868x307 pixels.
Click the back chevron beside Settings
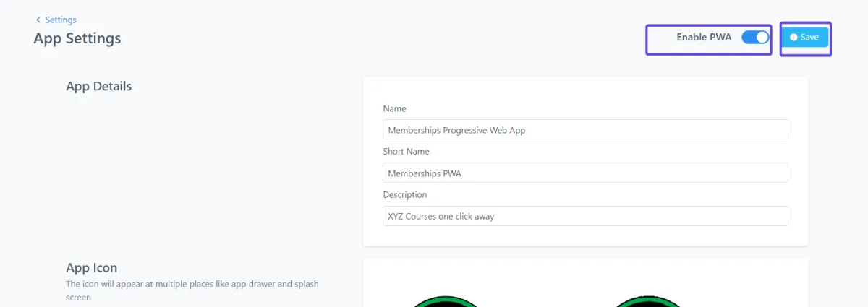click(x=38, y=20)
